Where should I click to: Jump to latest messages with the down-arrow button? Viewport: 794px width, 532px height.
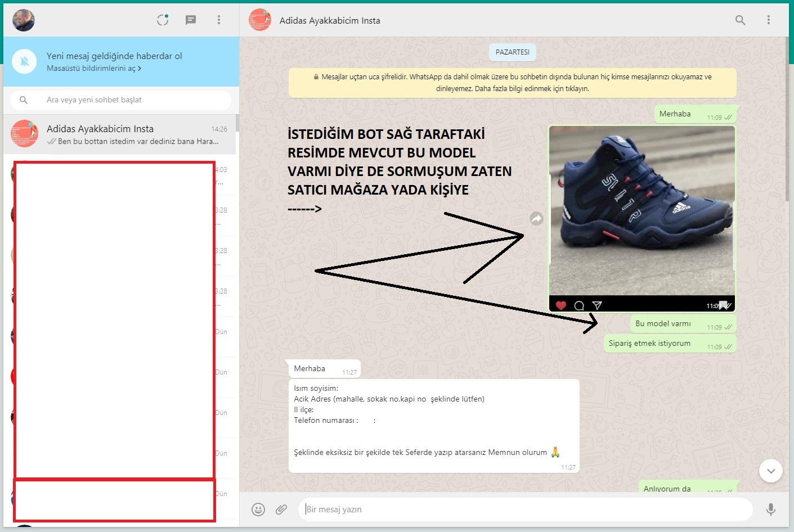click(x=771, y=471)
